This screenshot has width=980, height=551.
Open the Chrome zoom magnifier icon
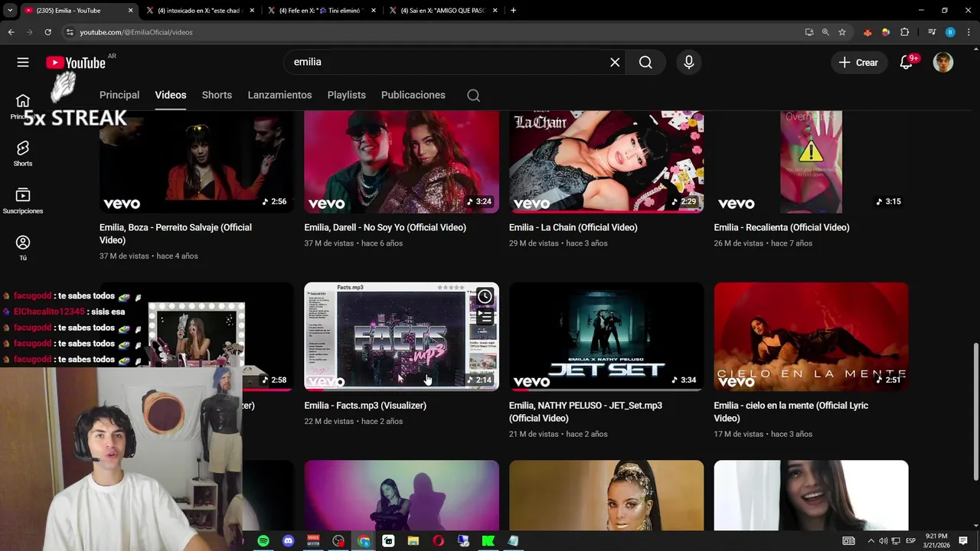pos(825,32)
